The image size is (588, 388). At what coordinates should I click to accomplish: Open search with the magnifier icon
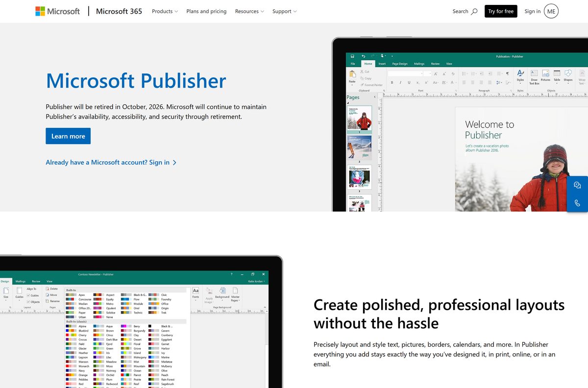(474, 11)
